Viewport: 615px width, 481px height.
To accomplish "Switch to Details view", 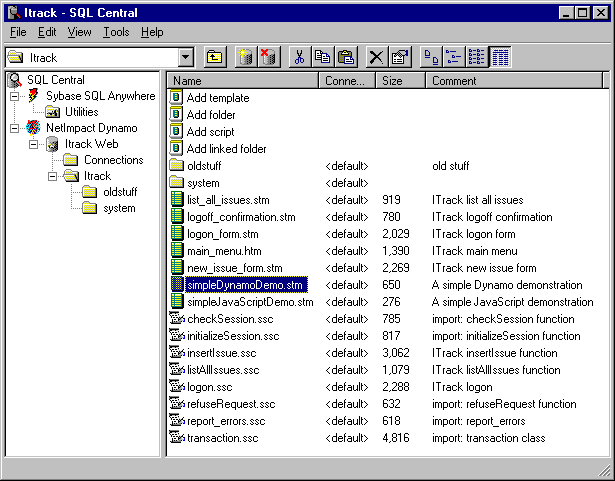I will 500,57.
